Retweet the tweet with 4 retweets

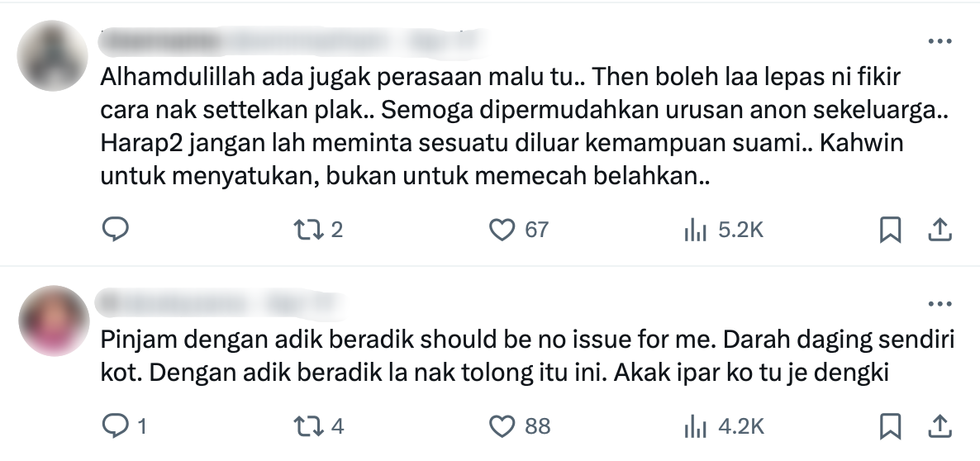point(319,426)
